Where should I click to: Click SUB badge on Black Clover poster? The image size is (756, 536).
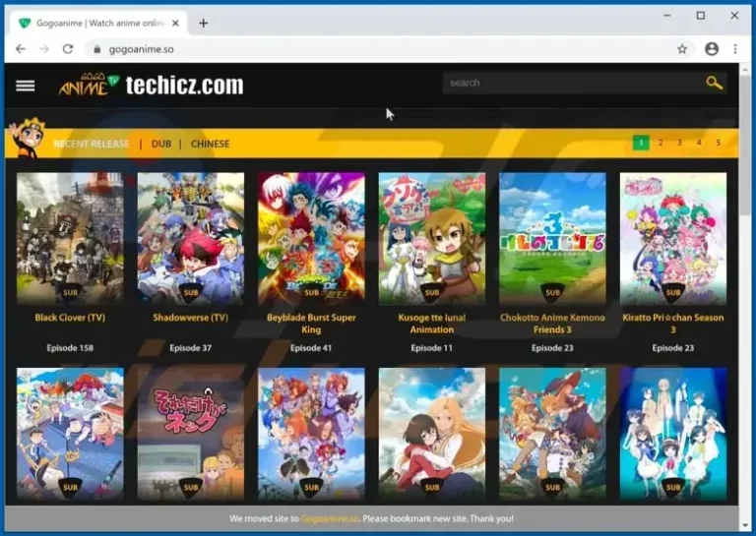[70, 293]
